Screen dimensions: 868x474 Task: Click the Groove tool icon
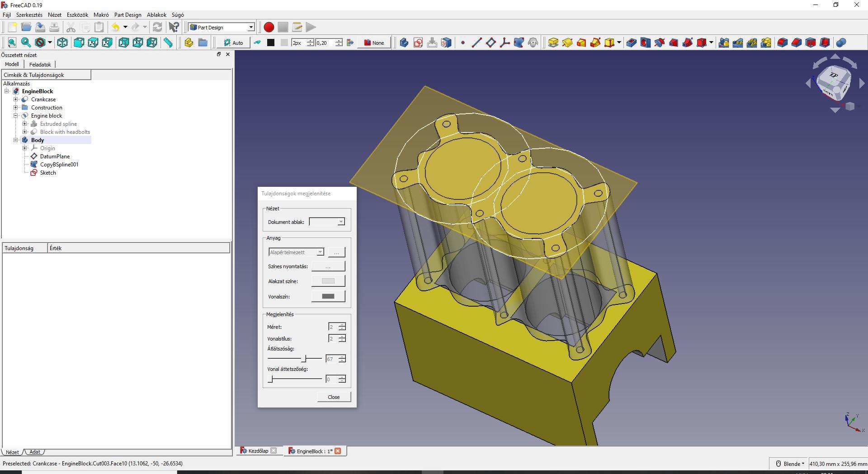pos(660,43)
